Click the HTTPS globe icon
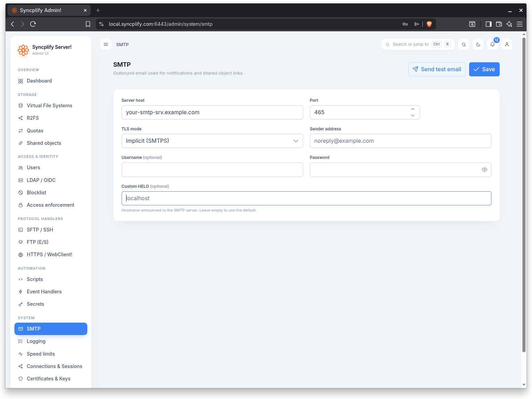The width and height of the screenshot is (532, 399). coord(21,255)
